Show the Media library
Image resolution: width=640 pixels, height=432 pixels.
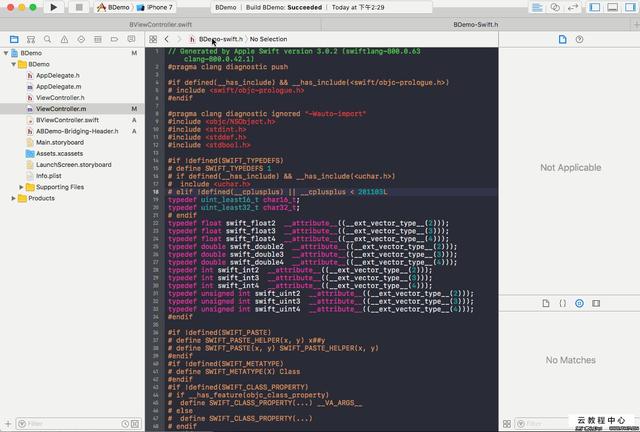pyautogui.click(x=596, y=303)
